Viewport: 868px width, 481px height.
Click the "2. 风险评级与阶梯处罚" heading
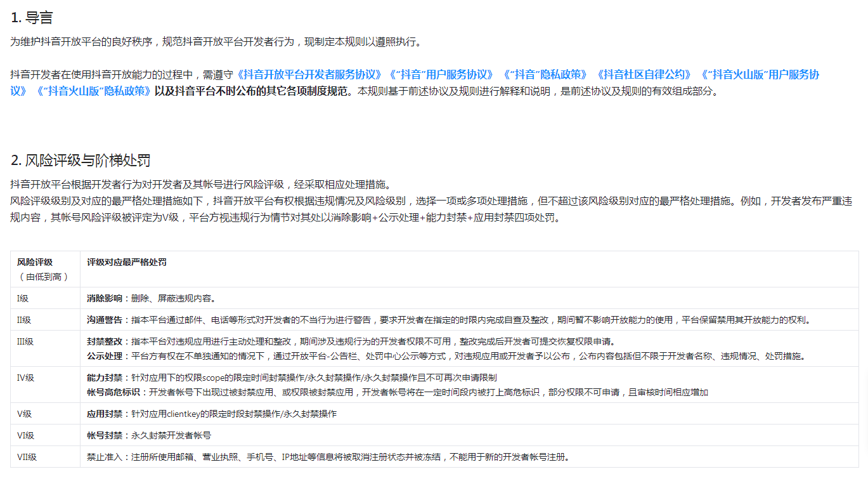pos(81,160)
